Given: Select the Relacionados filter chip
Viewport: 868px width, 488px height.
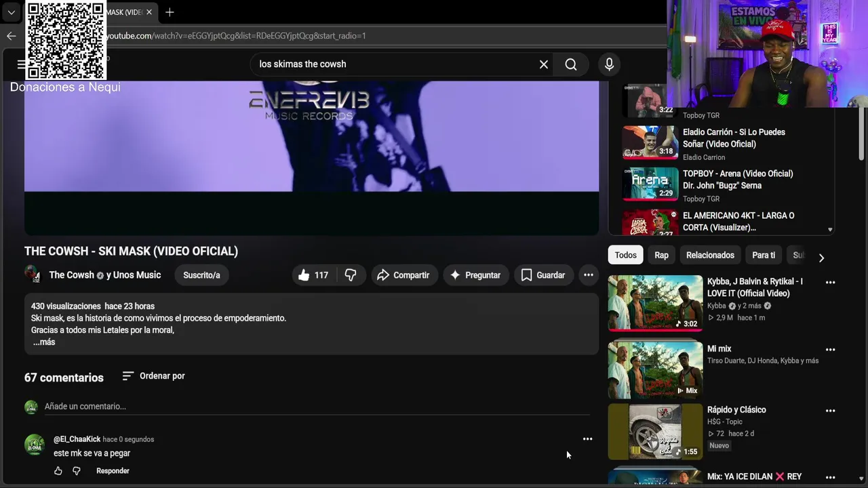Looking at the screenshot, I should tap(710, 256).
